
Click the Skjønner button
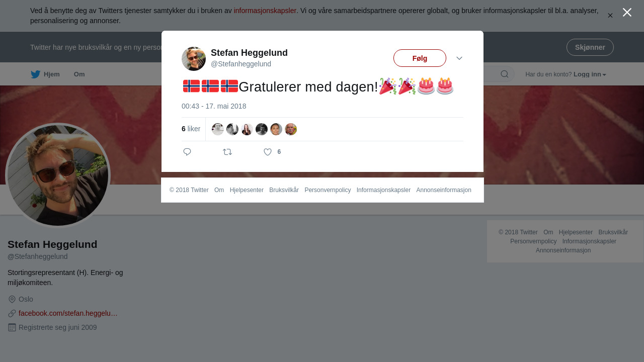(590, 47)
